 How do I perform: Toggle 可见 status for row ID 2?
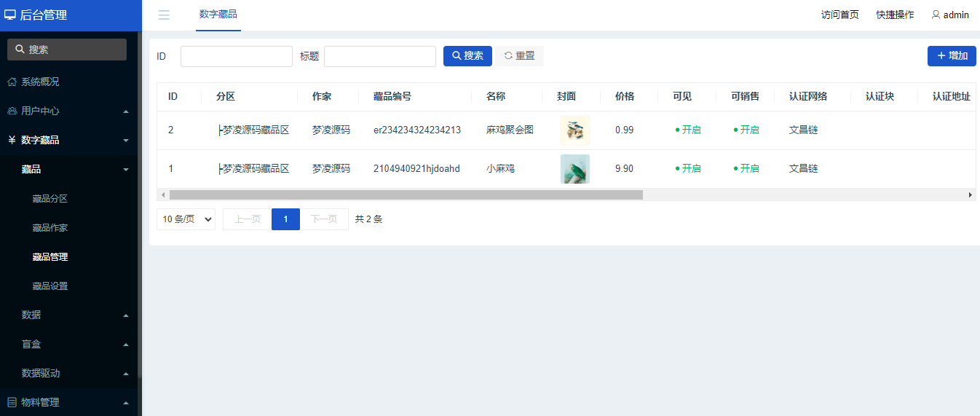(x=687, y=130)
